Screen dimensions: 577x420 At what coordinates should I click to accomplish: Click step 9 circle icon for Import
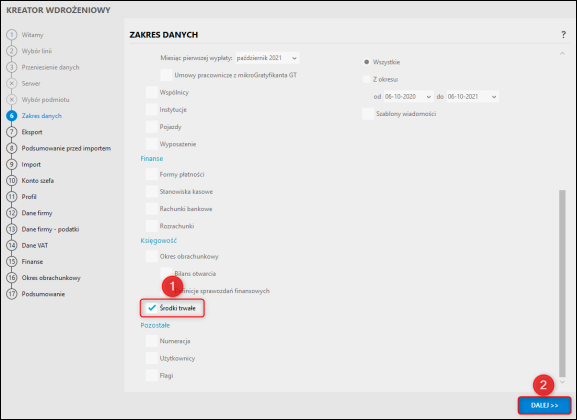click(12, 165)
